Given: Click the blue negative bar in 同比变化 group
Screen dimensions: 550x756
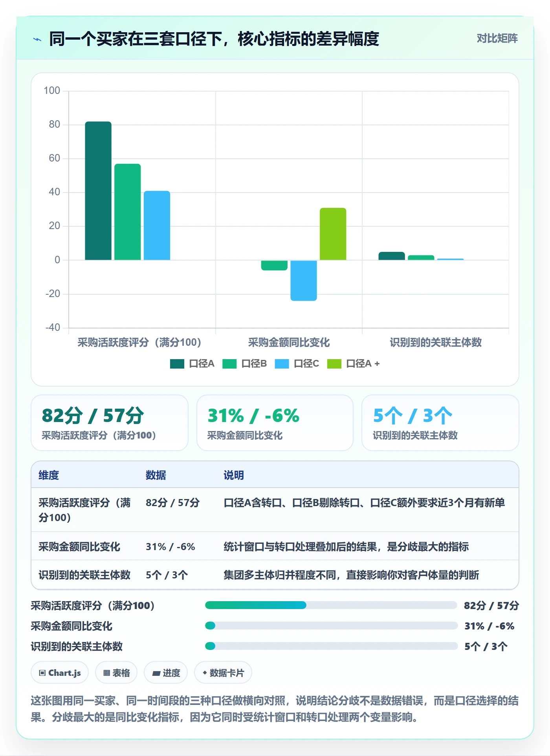Looking at the screenshot, I should [x=304, y=281].
